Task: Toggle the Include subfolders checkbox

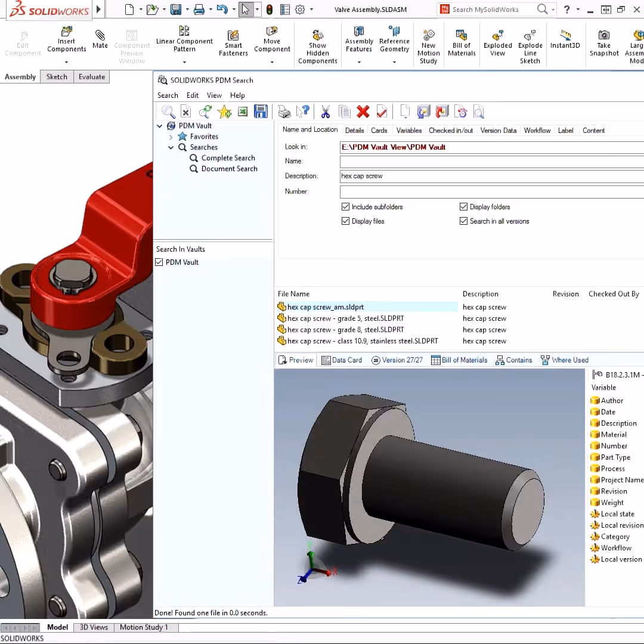Action: [x=345, y=206]
